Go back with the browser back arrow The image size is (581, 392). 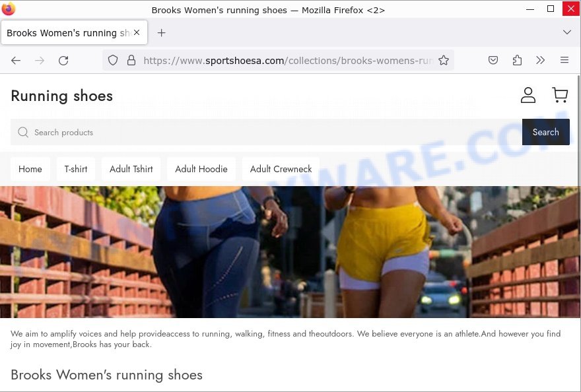pyautogui.click(x=16, y=61)
